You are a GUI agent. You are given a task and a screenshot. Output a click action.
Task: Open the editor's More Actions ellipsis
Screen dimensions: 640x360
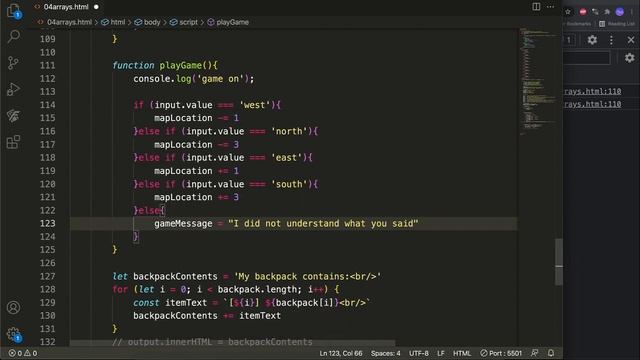point(550,7)
